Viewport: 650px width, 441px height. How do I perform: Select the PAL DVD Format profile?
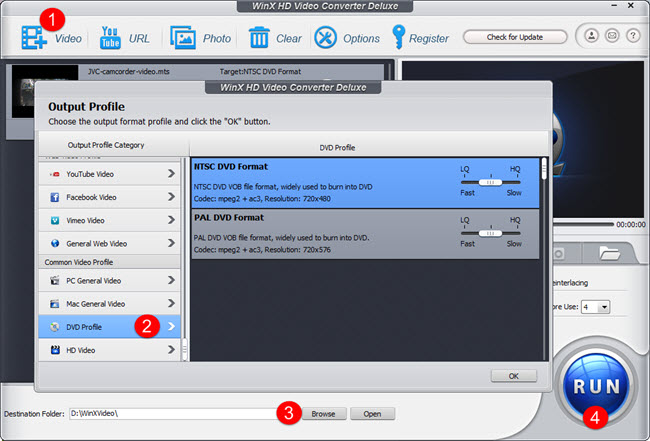[320, 232]
